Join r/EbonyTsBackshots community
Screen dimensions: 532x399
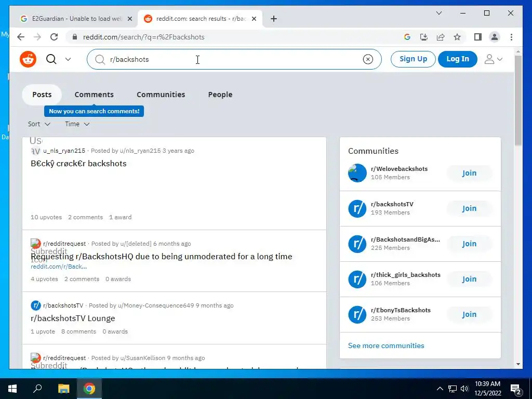point(469,314)
